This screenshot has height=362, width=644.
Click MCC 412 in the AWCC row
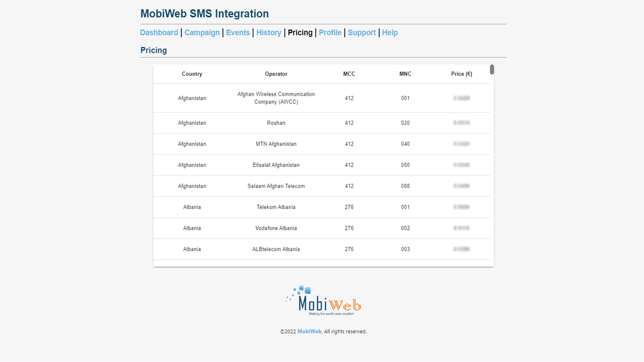click(x=349, y=99)
